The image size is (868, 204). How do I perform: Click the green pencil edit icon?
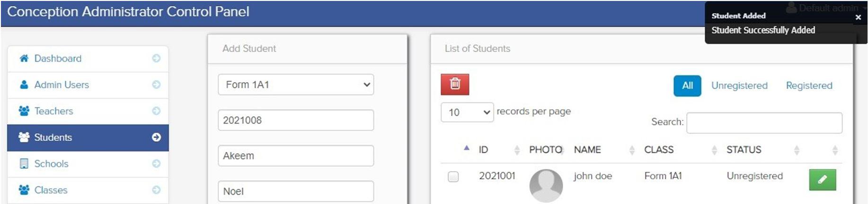pyautogui.click(x=822, y=179)
